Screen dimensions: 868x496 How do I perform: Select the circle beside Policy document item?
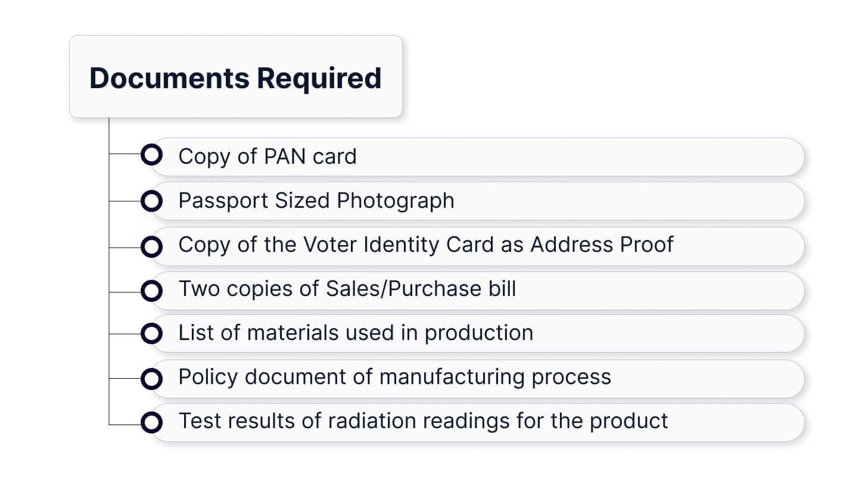click(151, 379)
